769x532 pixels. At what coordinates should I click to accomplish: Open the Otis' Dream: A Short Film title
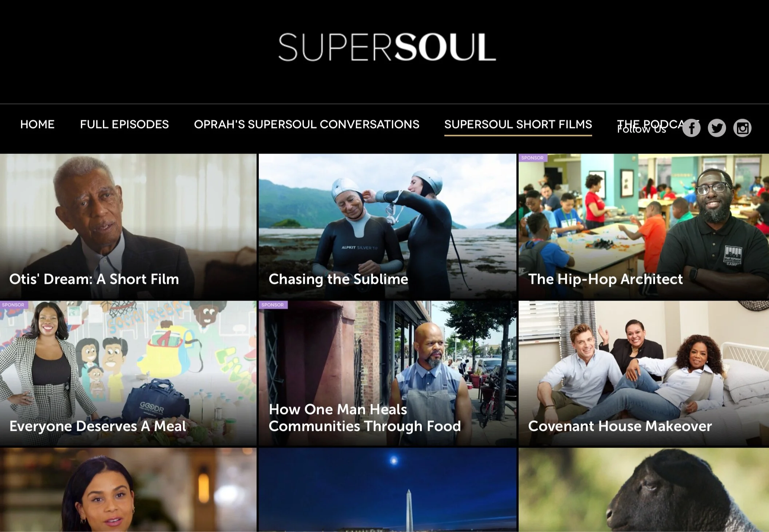point(94,279)
